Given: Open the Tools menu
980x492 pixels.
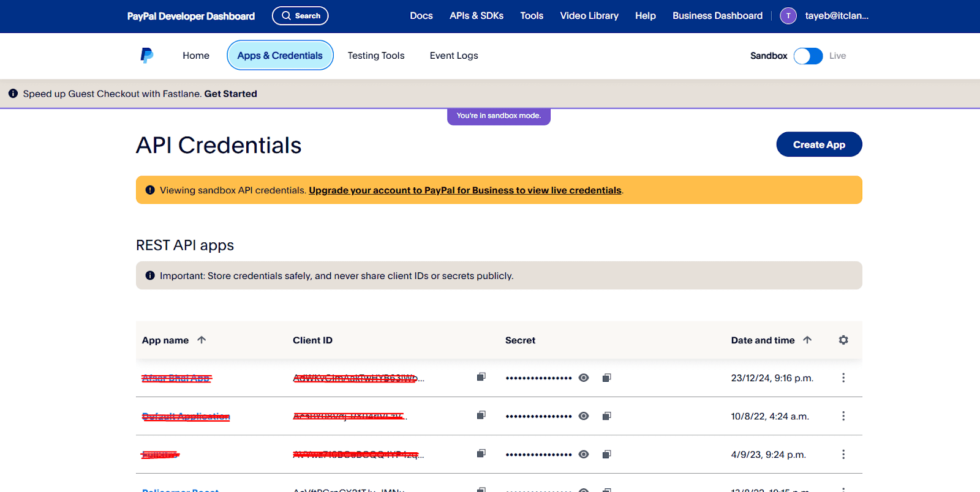Looking at the screenshot, I should point(532,16).
